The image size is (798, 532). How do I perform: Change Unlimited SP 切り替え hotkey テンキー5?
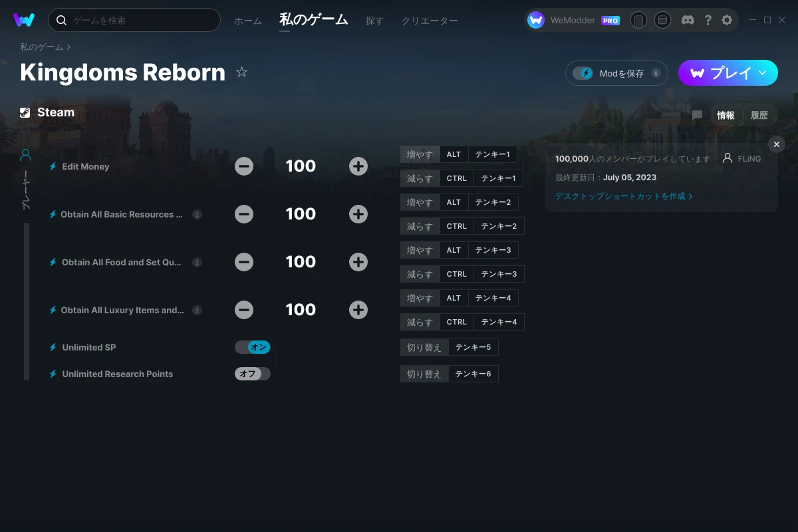[450, 347]
